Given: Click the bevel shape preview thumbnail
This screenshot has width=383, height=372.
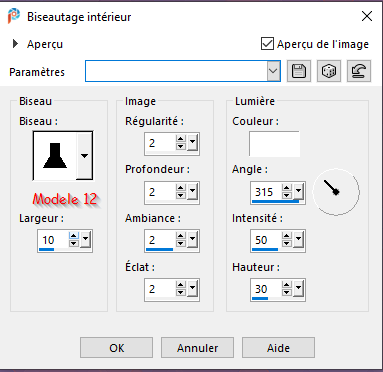Looking at the screenshot, I should point(55,155).
